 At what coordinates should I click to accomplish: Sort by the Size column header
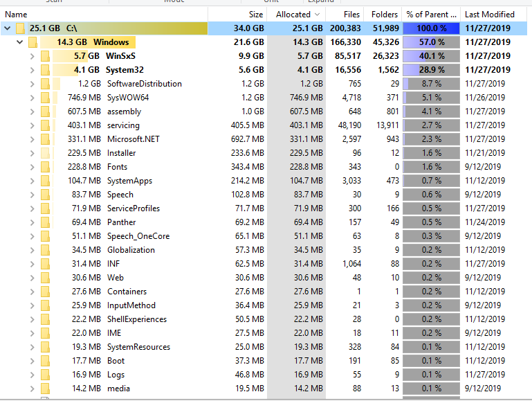coord(237,15)
